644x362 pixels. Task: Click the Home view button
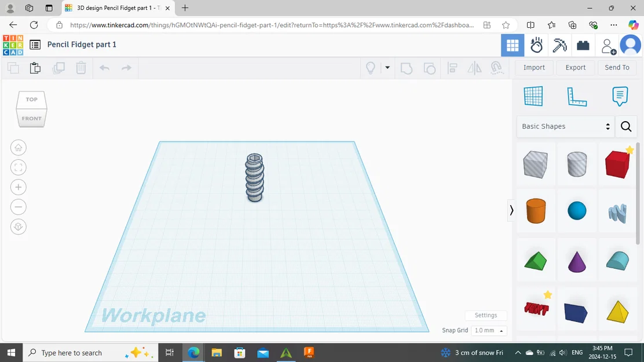pos(18,148)
